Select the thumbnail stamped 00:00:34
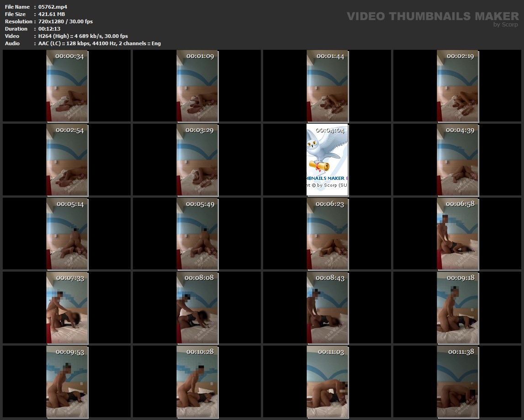 pyautogui.click(x=67, y=86)
